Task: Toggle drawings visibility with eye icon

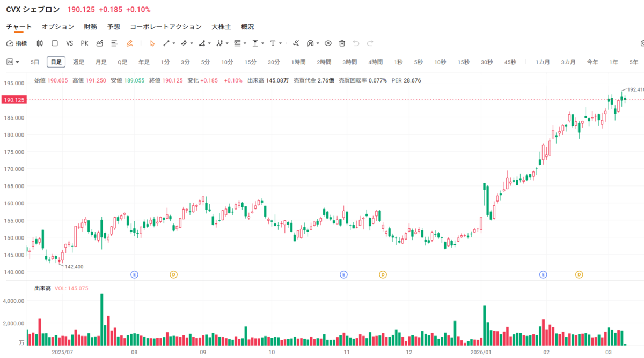Action: tap(328, 43)
